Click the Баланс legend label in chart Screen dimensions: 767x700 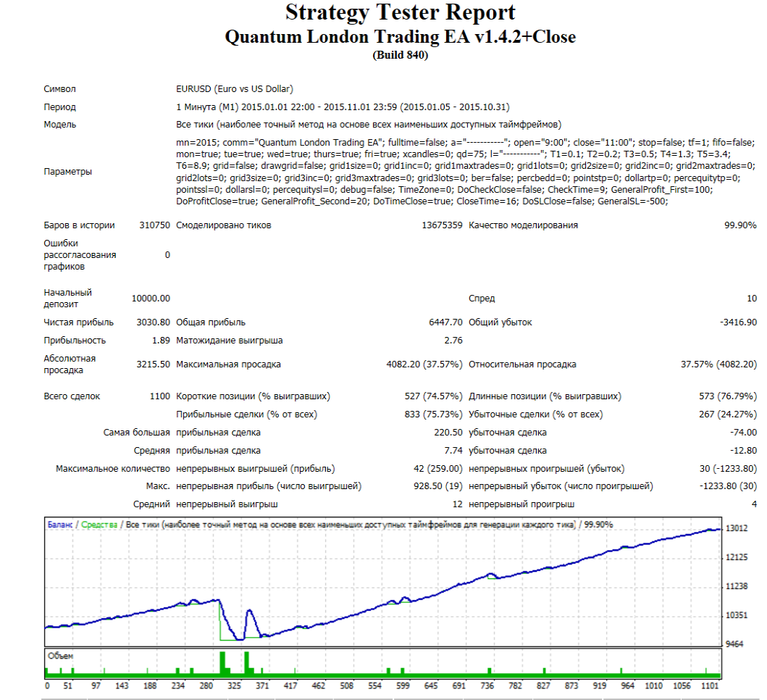click(59, 524)
